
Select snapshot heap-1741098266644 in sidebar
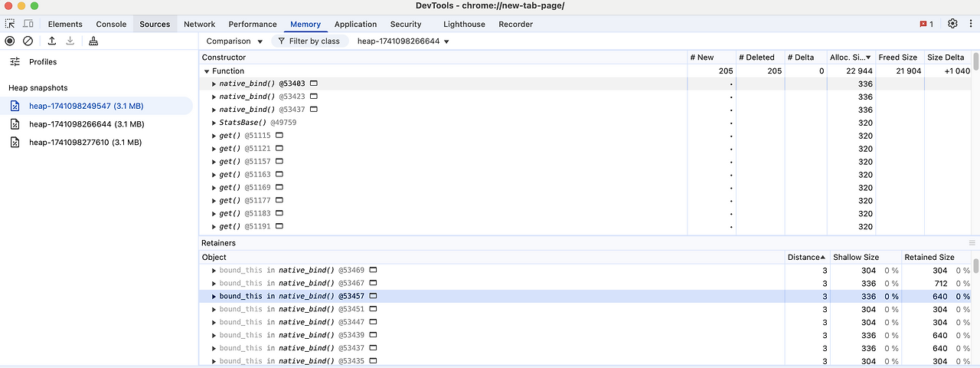[x=96, y=124]
